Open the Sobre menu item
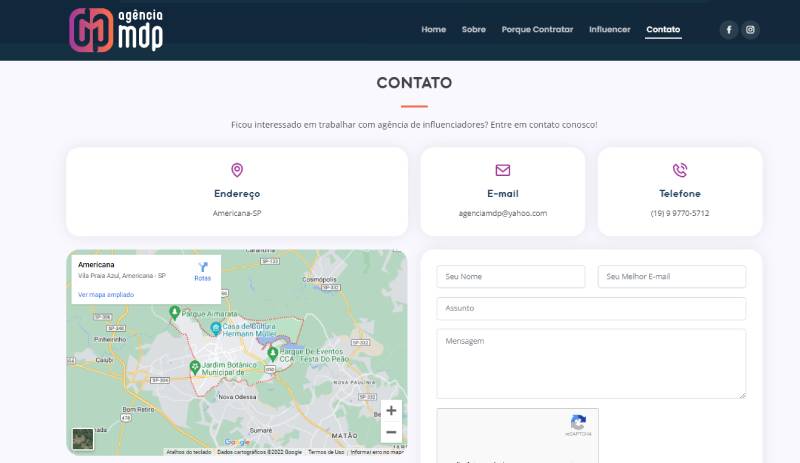The image size is (800, 463). 473,30
